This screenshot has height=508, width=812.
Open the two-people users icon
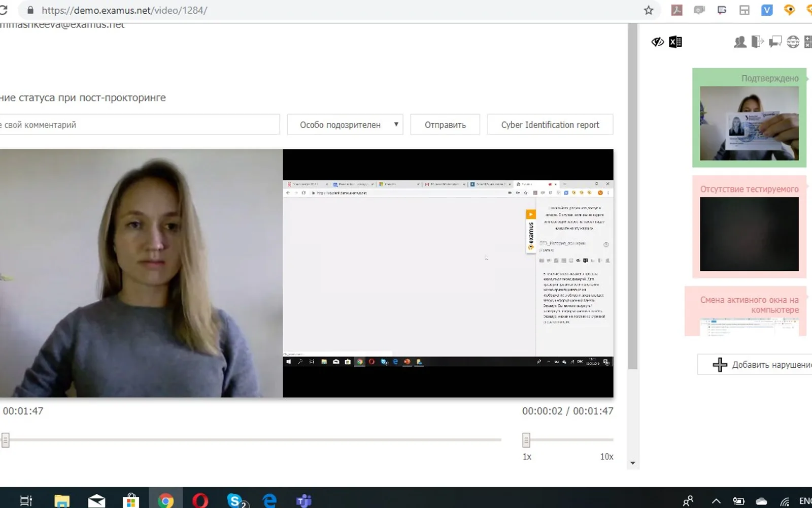pyautogui.click(x=740, y=42)
